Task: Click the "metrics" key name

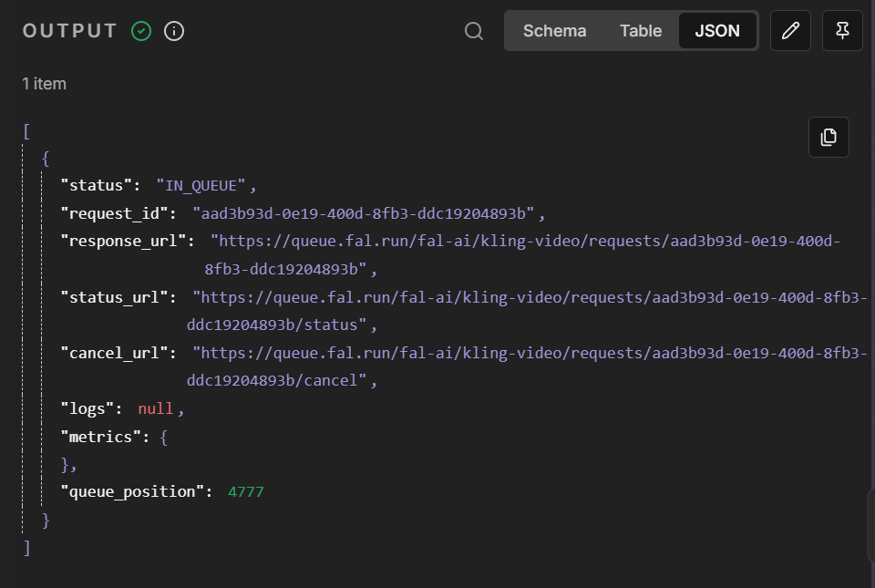Action: [x=100, y=437]
